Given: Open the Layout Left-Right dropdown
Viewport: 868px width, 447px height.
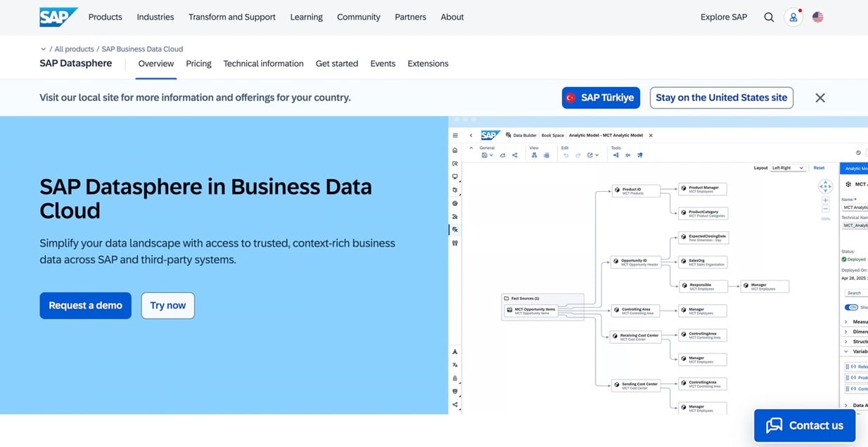Looking at the screenshot, I should (x=788, y=168).
